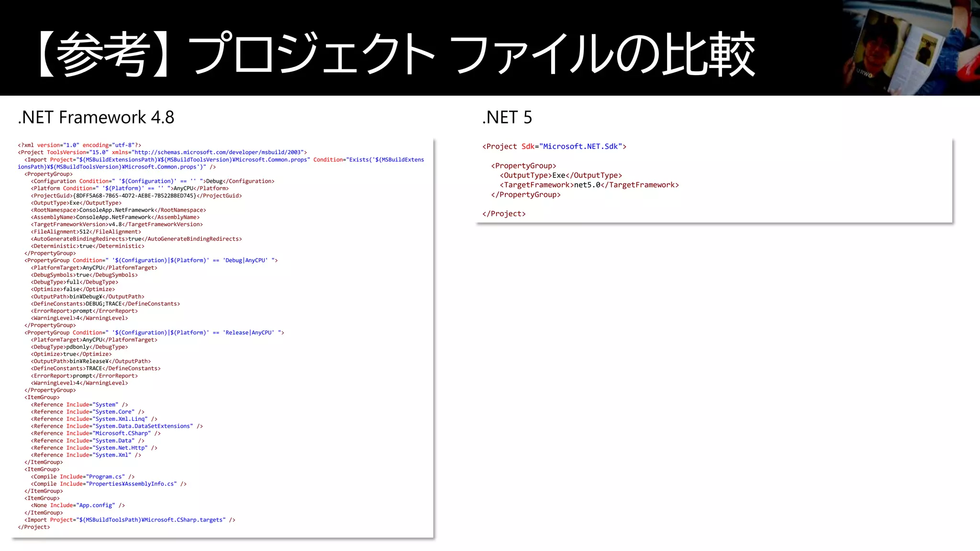Click the closing '</Project>' tag in .NET 5 box
The image size is (980, 551).
click(504, 214)
